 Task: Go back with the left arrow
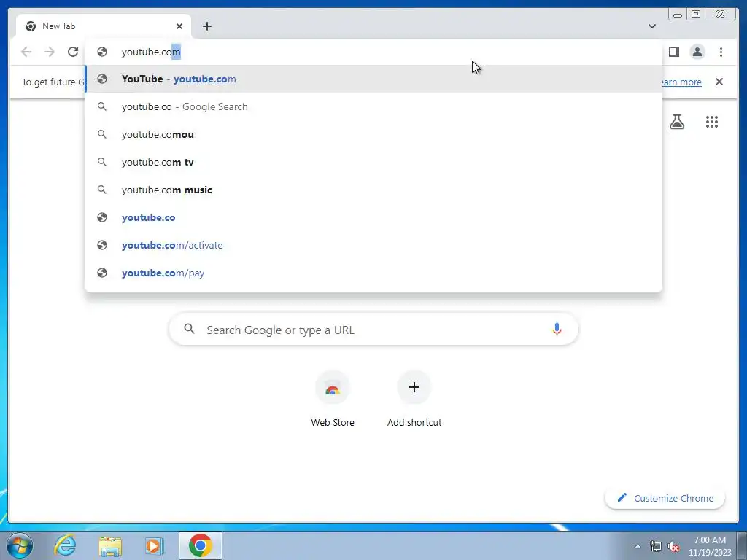coord(26,52)
